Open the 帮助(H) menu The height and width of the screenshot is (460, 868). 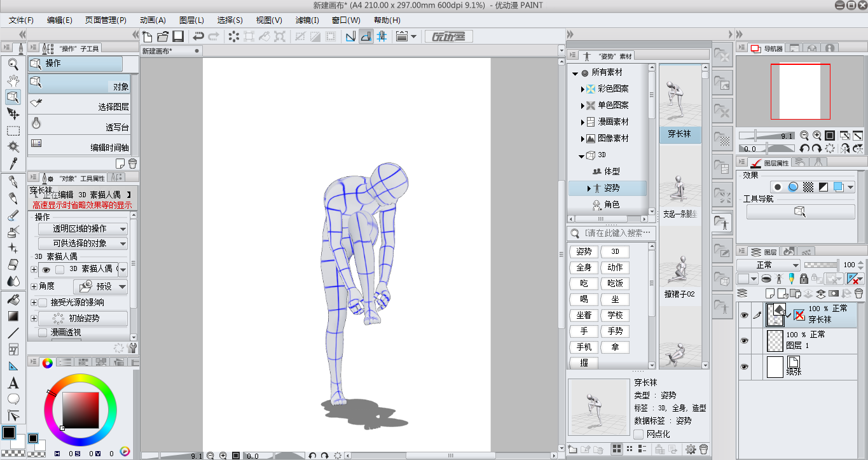pos(387,20)
